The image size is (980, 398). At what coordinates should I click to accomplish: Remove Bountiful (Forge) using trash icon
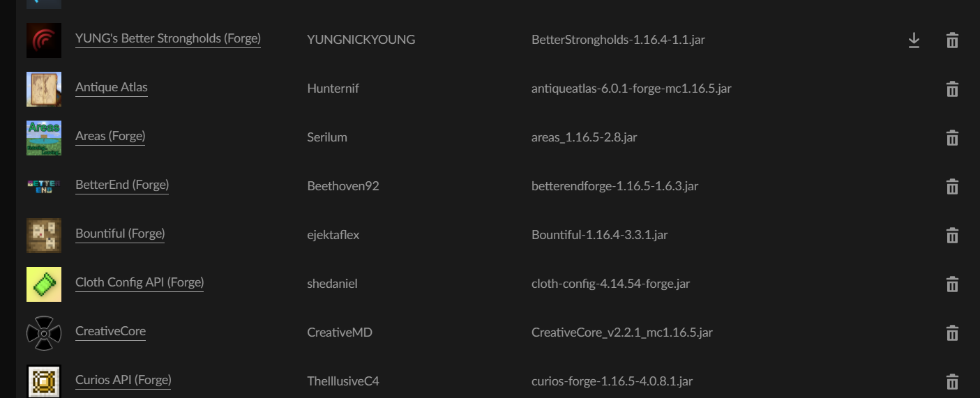952,236
